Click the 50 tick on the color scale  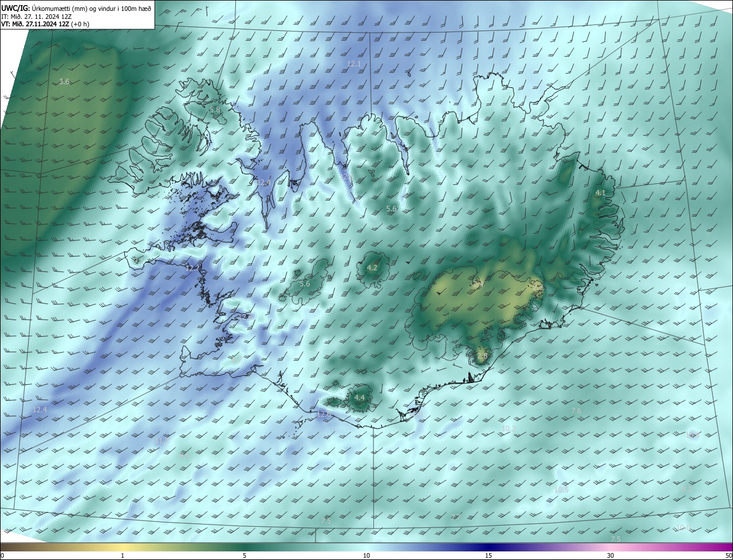click(728, 556)
